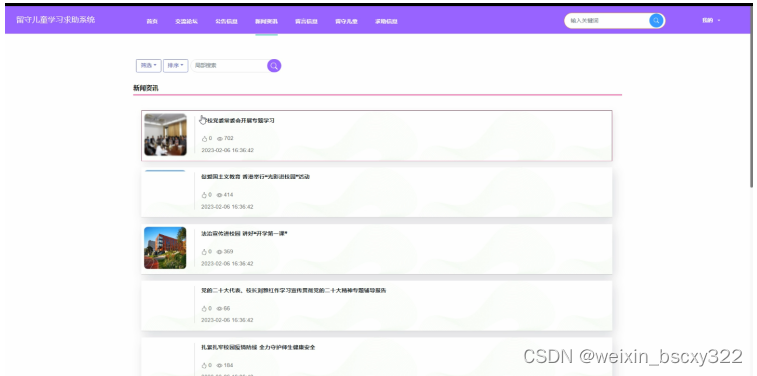The image size is (757, 376).
Task: Like the news item with 414 views
Action: (x=204, y=195)
